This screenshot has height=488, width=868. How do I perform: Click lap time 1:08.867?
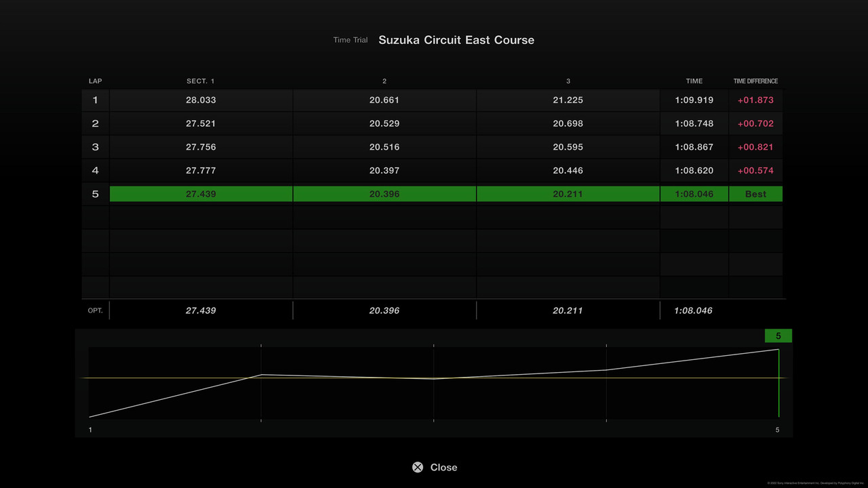[x=694, y=147]
